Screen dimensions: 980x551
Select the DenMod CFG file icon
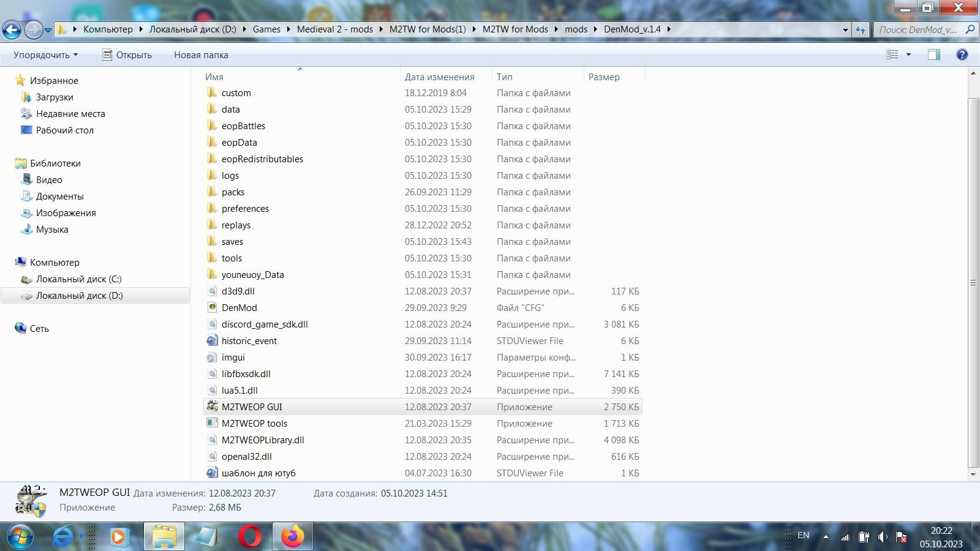(212, 307)
